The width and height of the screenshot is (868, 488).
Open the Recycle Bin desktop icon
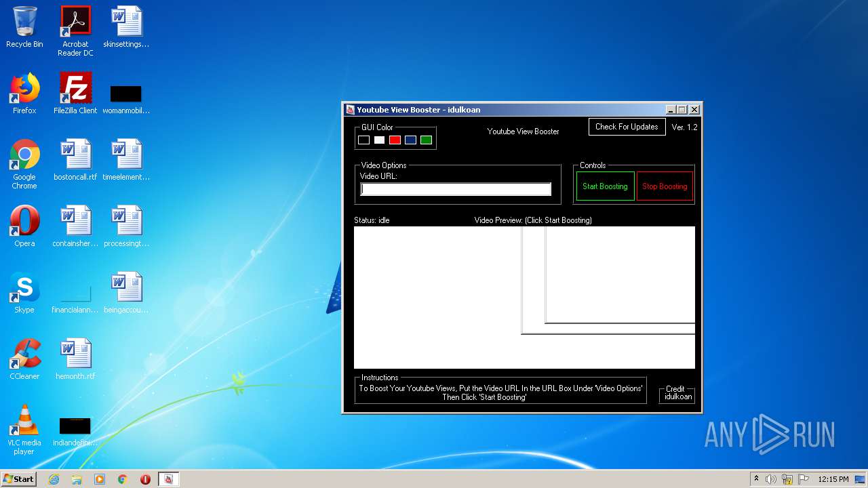click(24, 27)
